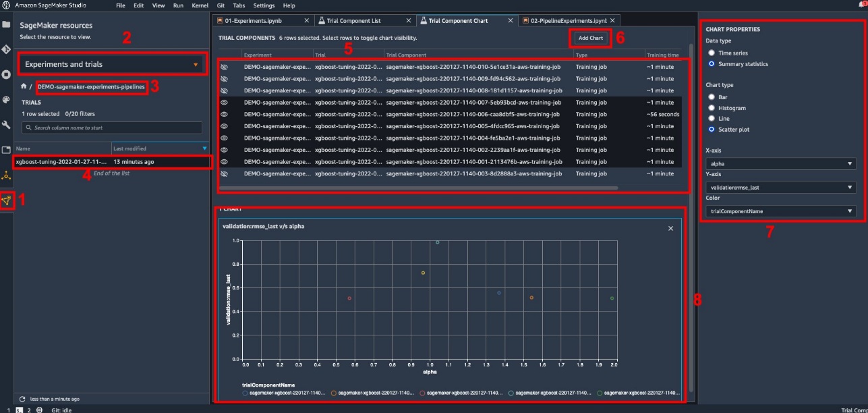This screenshot has width=868, height=413.
Task: Open the Tabs menu
Action: point(239,5)
